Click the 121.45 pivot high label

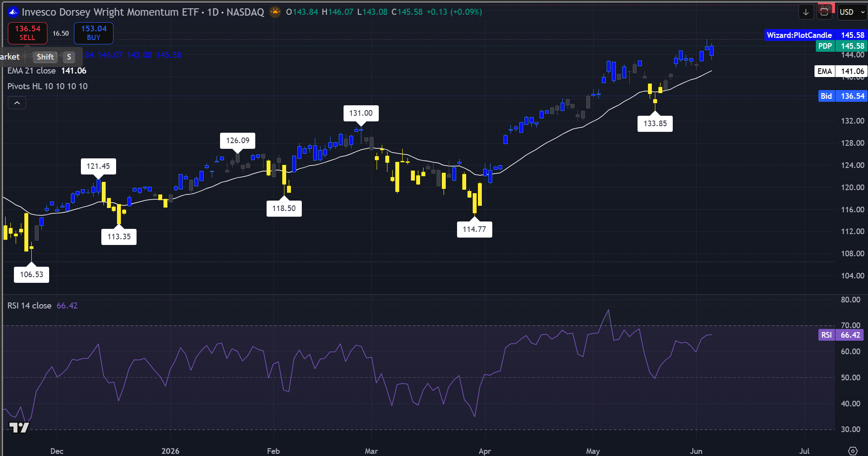[98, 166]
